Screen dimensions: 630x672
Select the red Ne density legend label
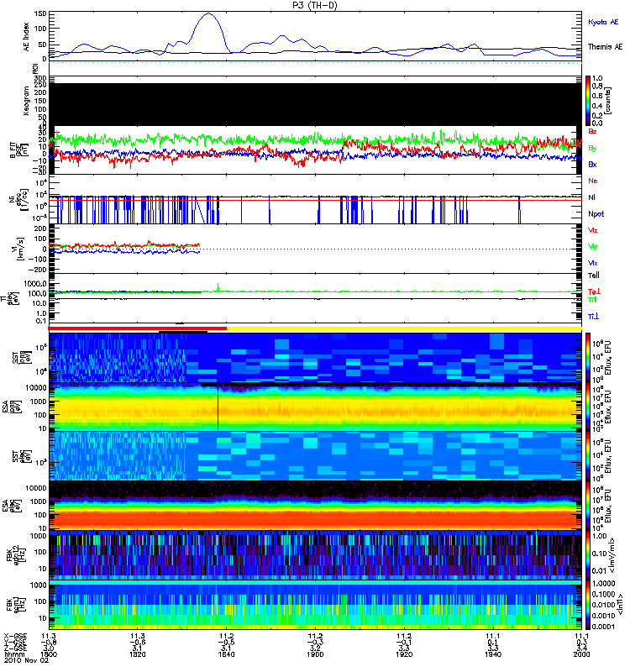(x=593, y=181)
